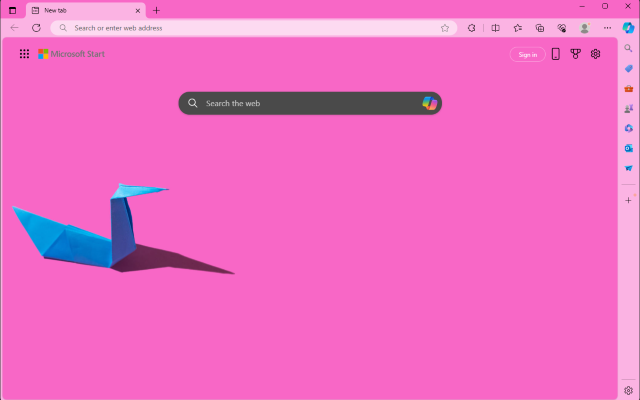The image size is (640, 400).
Task: Click the Sign in button
Action: click(527, 54)
